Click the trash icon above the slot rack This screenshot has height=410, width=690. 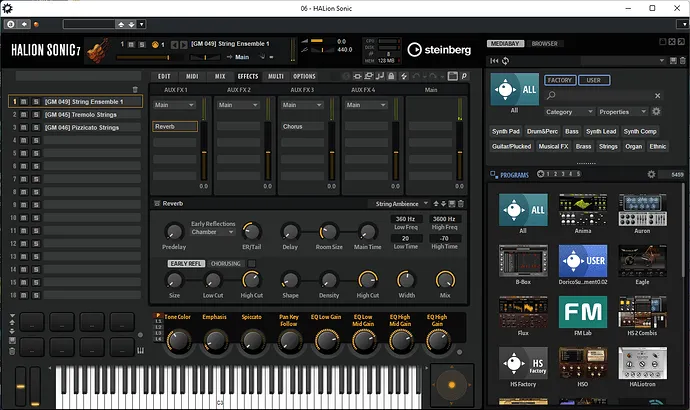[x=135, y=89]
